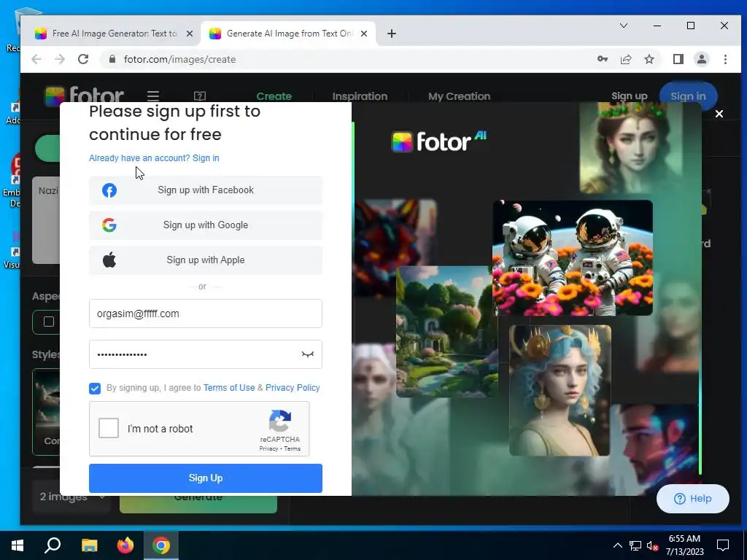
Task: Sign up with Apple
Action: point(205,260)
